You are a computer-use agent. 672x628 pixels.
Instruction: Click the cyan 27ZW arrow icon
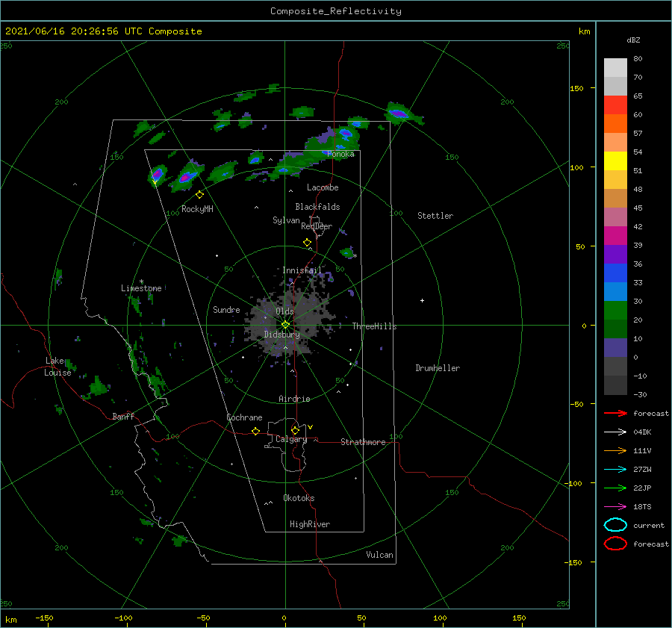tap(615, 470)
